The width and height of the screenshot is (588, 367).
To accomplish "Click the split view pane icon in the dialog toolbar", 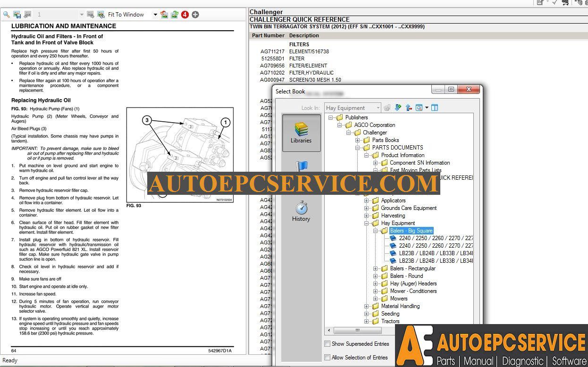I will 435,108.
